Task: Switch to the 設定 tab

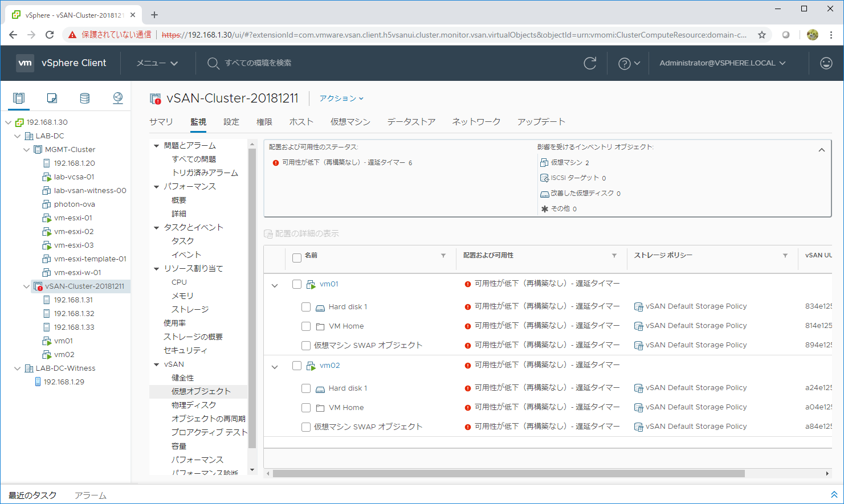Action: click(231, 122)
